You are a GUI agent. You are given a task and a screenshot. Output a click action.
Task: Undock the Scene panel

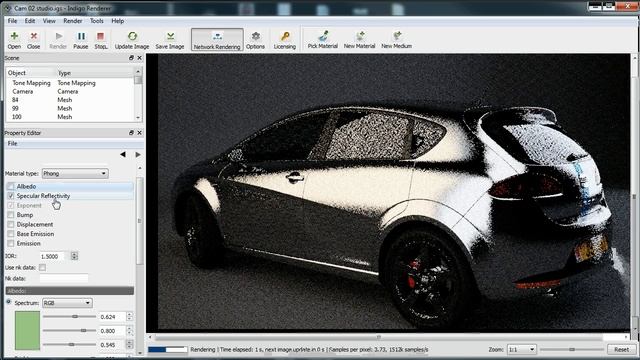coord(131,58)
